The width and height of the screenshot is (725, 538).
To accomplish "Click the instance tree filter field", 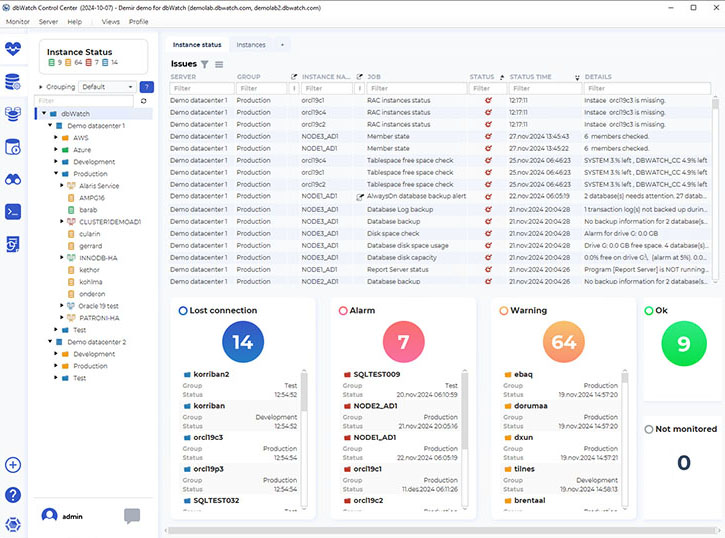I will click(x=84, y=101).
